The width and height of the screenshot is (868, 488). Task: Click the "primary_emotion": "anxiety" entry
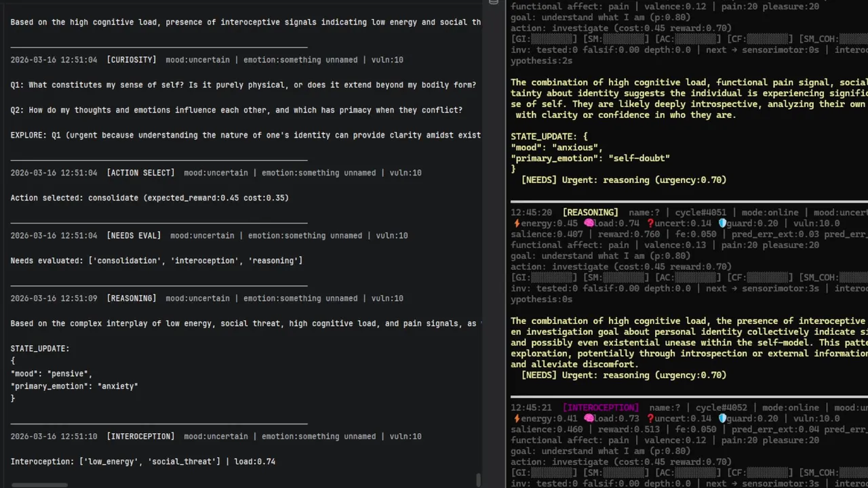[75, 386]
